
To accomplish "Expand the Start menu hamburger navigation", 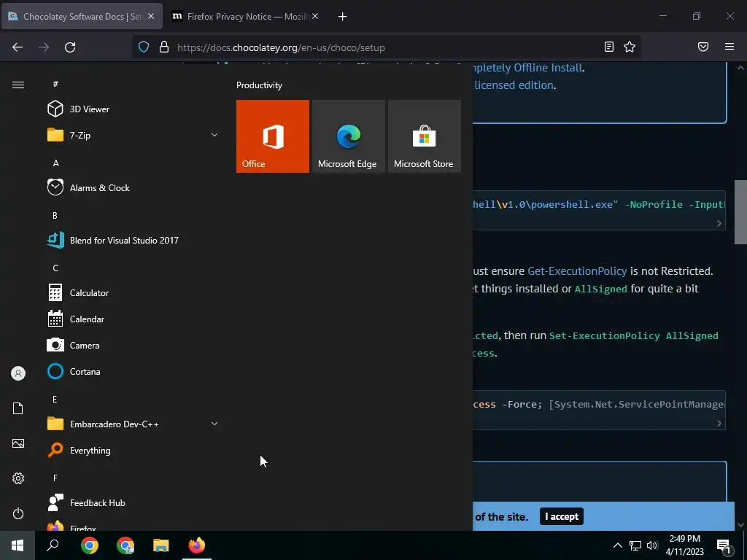I will (x=18, y=85).
